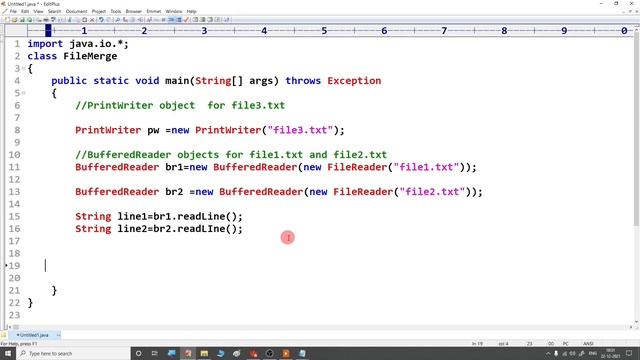The height and width of the screenshot is (360, 640).
Task: Click the Open file toolbar icon
Action: pyautogui.click(x=14, y=20)
